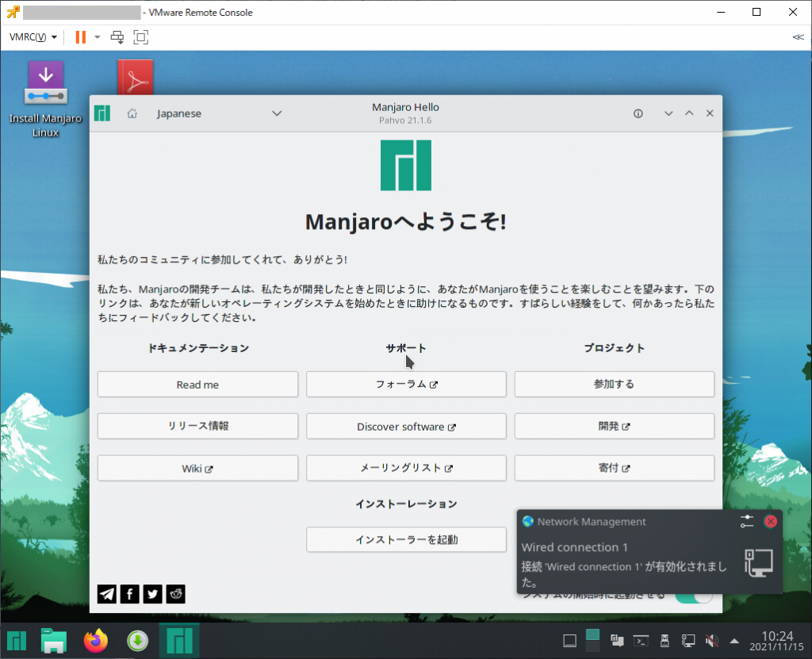Viewport: 812px width, 659px height.
Task: Open the Telegram social icon
Action: click(x=107, y=594)
